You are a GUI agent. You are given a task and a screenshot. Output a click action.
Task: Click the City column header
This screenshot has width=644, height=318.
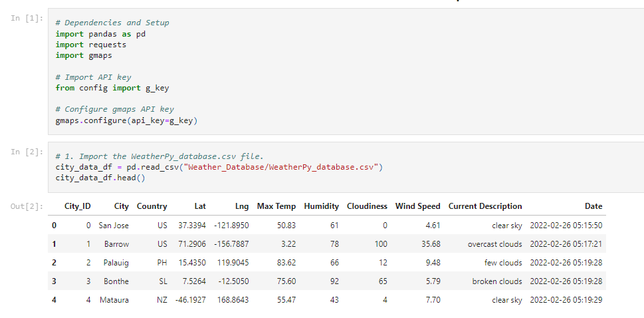click(x=122, y=206)
